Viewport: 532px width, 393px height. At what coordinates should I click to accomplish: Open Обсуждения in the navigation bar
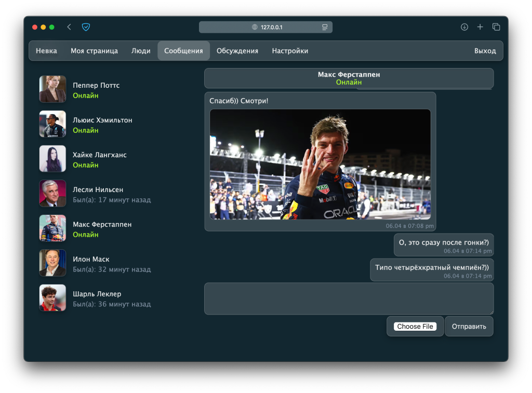pyautogui.click(x=237, y=51)
